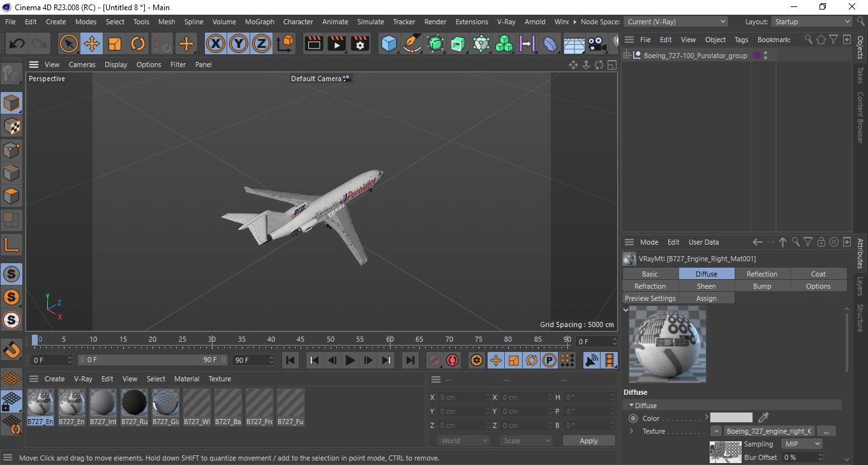Image resolution: width=868 pixels, height=465 pixels.
Task: Open the V-Ray menu in menu bar
Action: click(x=506, y=22)
